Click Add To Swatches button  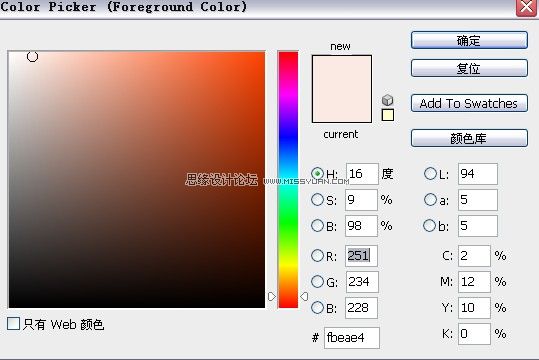[x=469, y=103]
